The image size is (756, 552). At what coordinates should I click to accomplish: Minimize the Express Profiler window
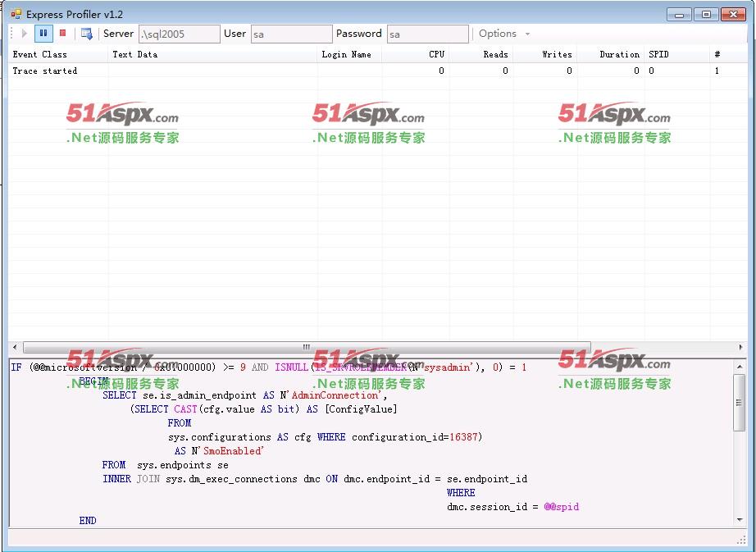pos(680,15)
